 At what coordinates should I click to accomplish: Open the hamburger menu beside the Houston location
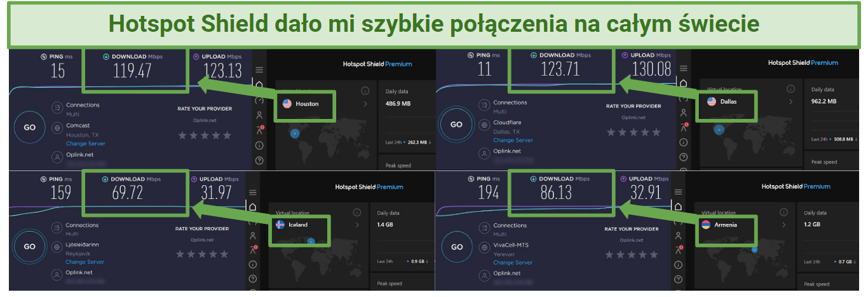tap(259, 70)
